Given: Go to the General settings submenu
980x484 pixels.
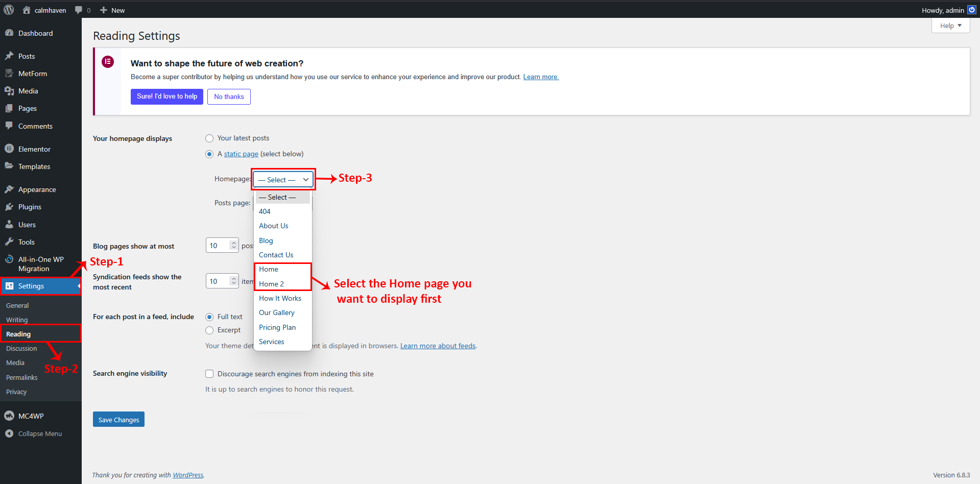Looking at the screenshot, I should (17, 305).
